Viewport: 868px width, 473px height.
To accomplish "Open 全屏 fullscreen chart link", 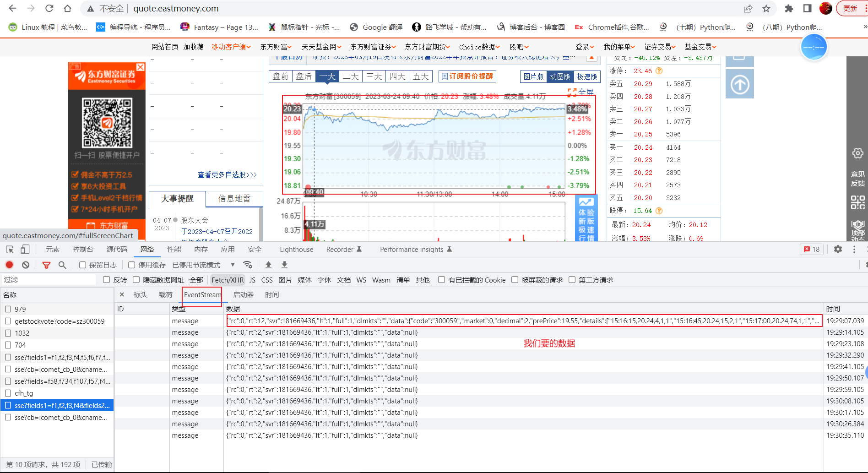I will pyautogui.click(x=580, y=92).
